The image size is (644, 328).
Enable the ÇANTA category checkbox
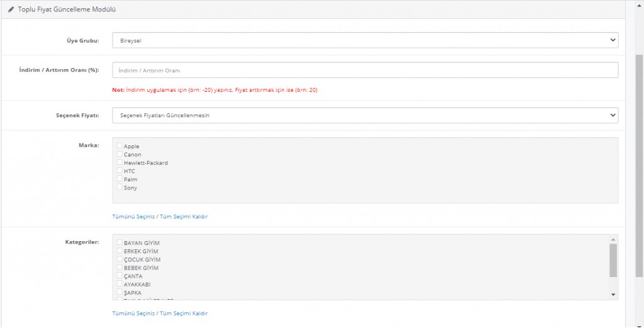119,276
